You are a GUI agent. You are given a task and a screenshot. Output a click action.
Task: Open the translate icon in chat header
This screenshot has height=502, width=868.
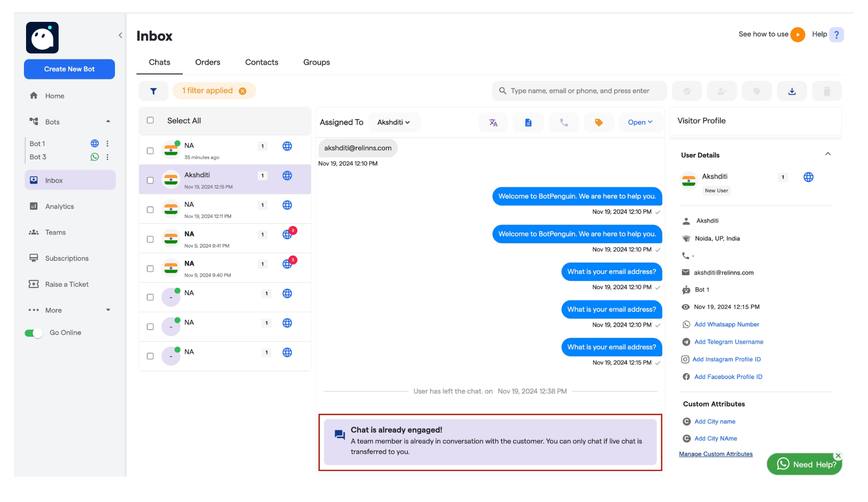tap(493, 123)
